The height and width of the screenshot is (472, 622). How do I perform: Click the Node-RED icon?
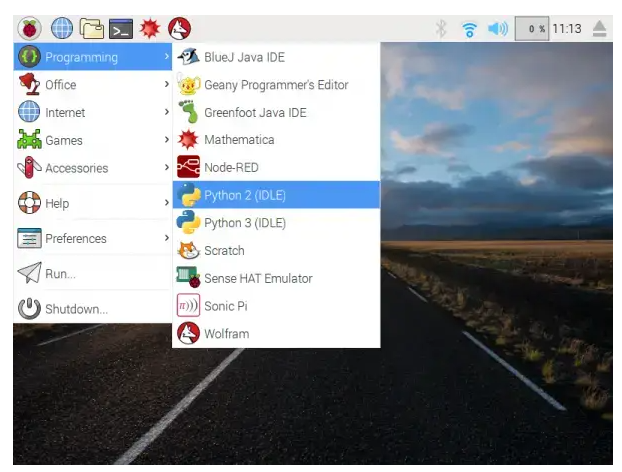pos(188,167)
